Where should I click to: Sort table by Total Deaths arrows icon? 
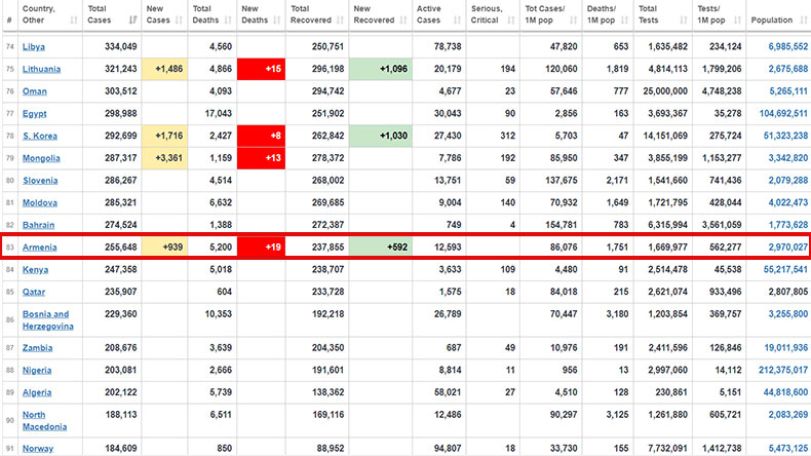[228, 20]
